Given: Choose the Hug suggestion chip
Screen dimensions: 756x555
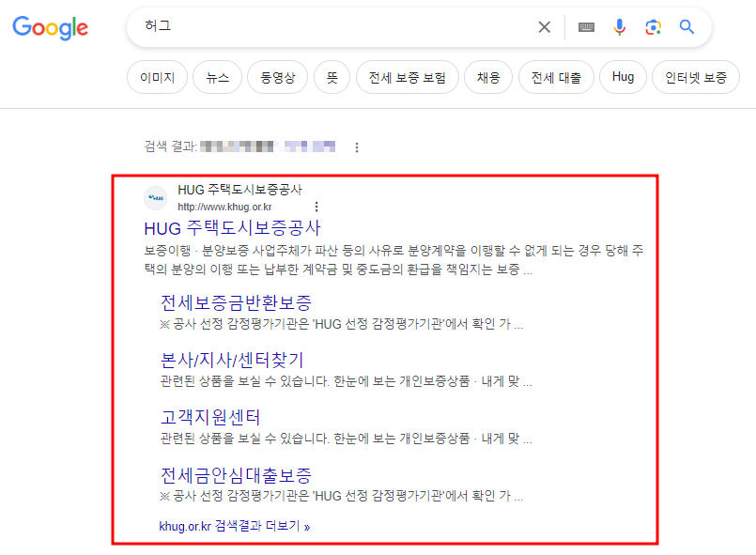Looking at the screenshot, I should [x=623, y=77].
